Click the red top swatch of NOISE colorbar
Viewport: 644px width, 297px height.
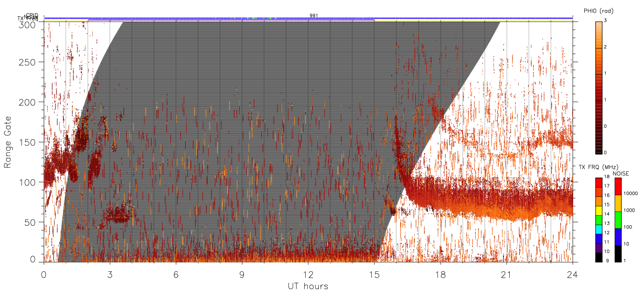tap(618, 186)
